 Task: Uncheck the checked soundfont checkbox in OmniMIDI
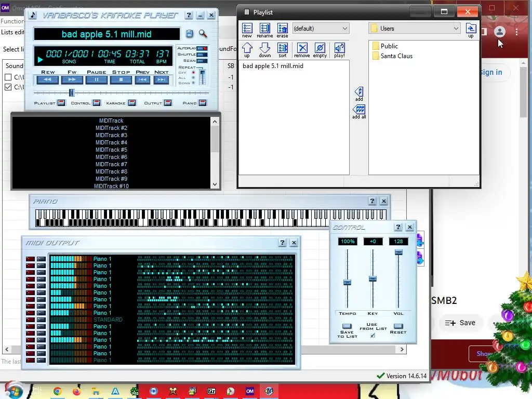(x=8, y=87)
